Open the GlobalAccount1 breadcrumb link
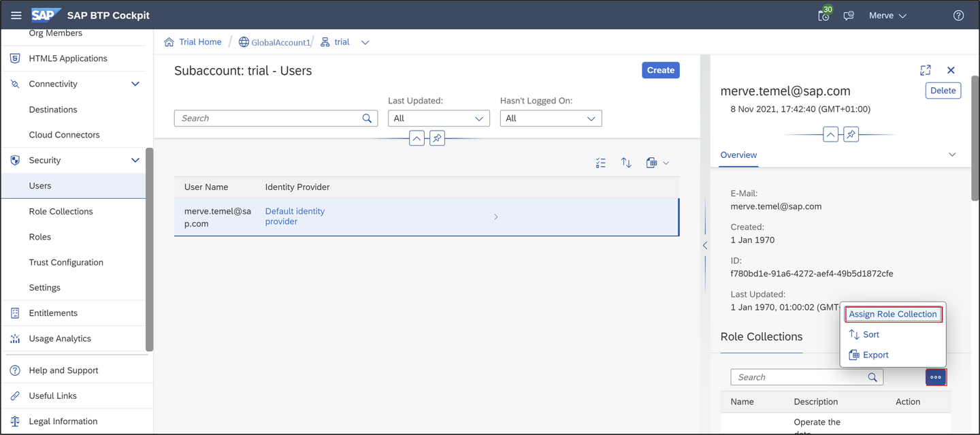Screen dimensions: 980x435 click(280, 42)
